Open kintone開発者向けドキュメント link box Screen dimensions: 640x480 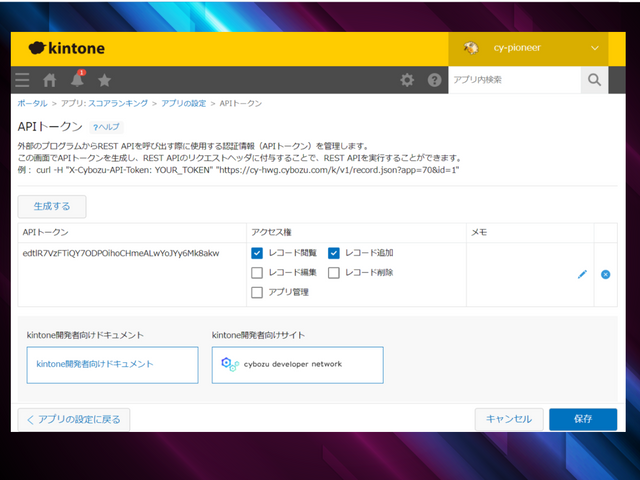click(112, 365)
